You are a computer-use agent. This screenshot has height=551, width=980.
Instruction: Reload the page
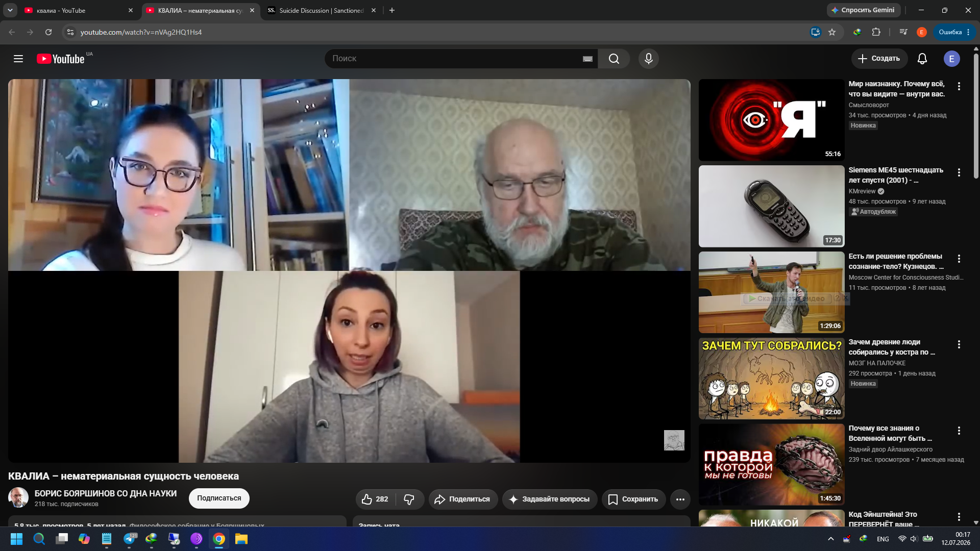[48, 32]
